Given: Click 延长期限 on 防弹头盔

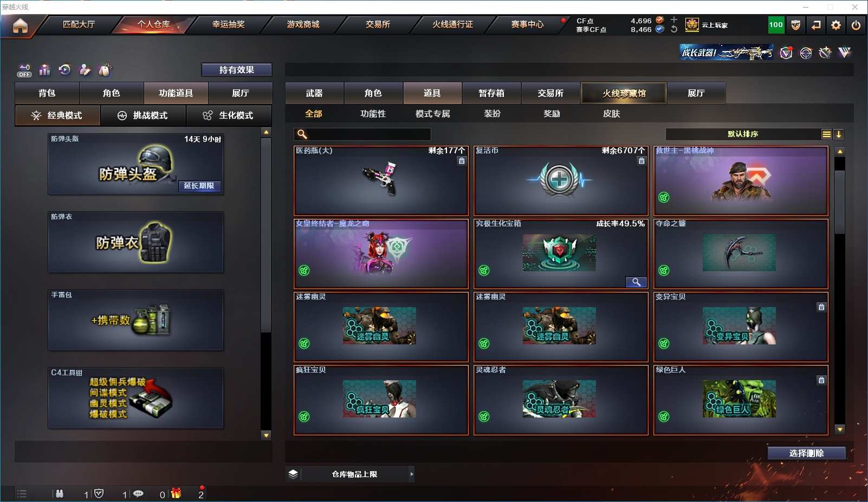Looking at the screenshot, I should tap(199, 186).
